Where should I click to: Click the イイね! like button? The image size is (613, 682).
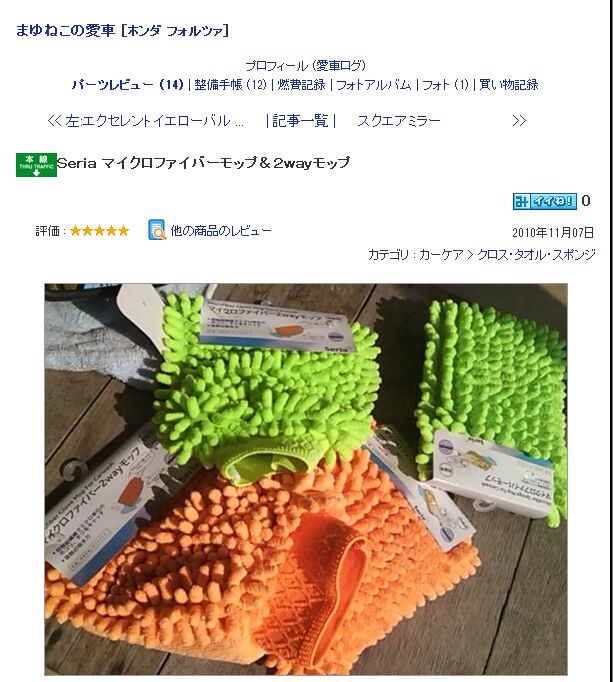click(545, 201)
